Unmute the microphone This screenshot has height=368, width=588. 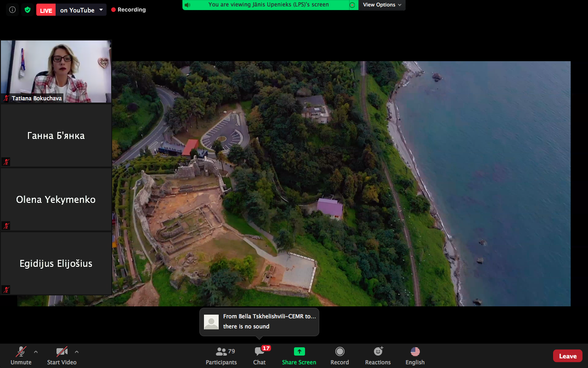click(x=21, y=356)
